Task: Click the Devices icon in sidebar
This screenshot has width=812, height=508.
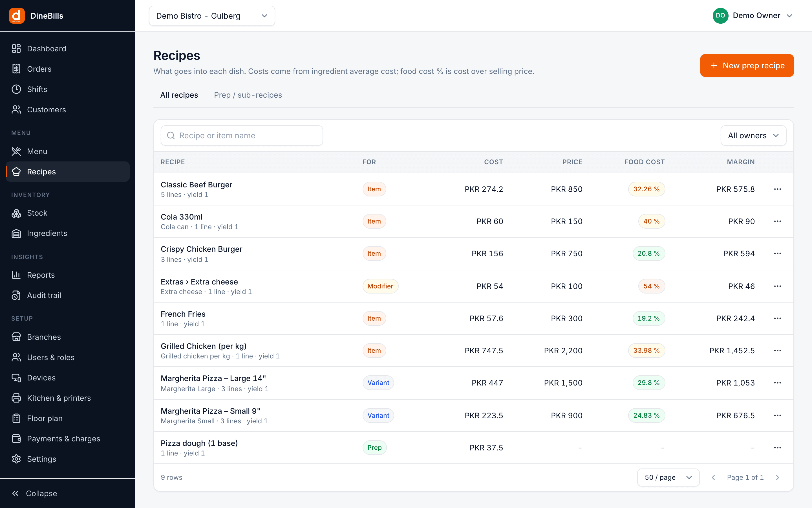Action: click(x=16, y=378)
